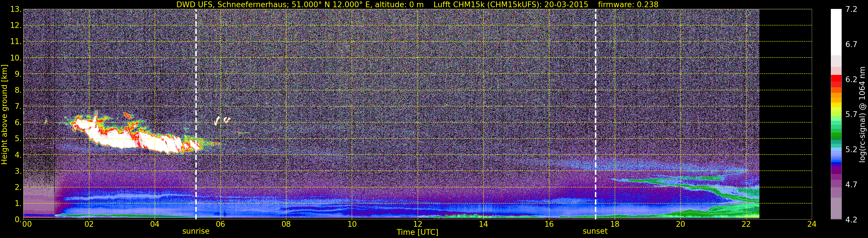Click the white segment of the colorbar
The height and width of the screenshot is (238, 868).
[x=836, y=32]
